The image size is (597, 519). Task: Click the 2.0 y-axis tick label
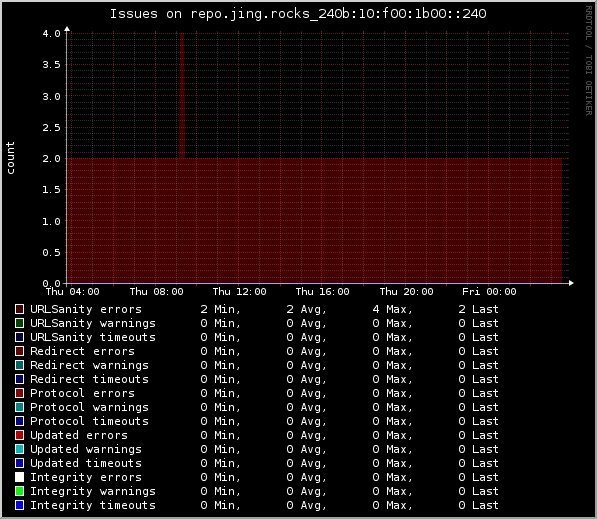point(51,158)
